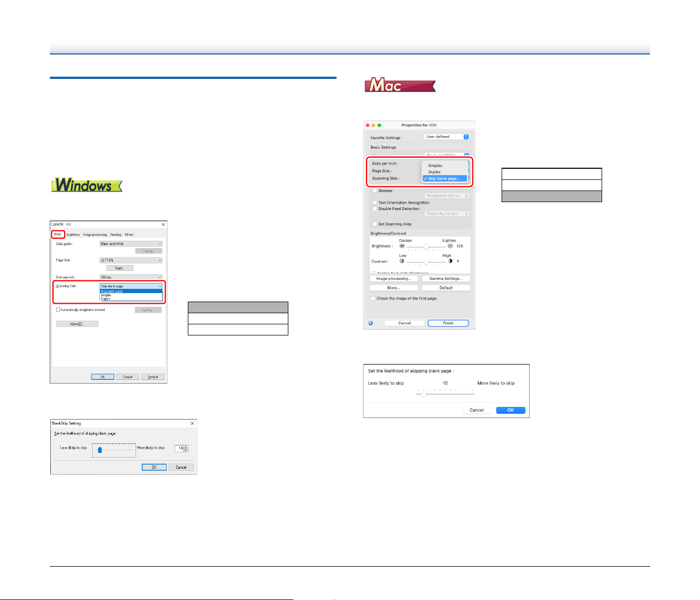Open the Image processing tab

coord(95,234)
